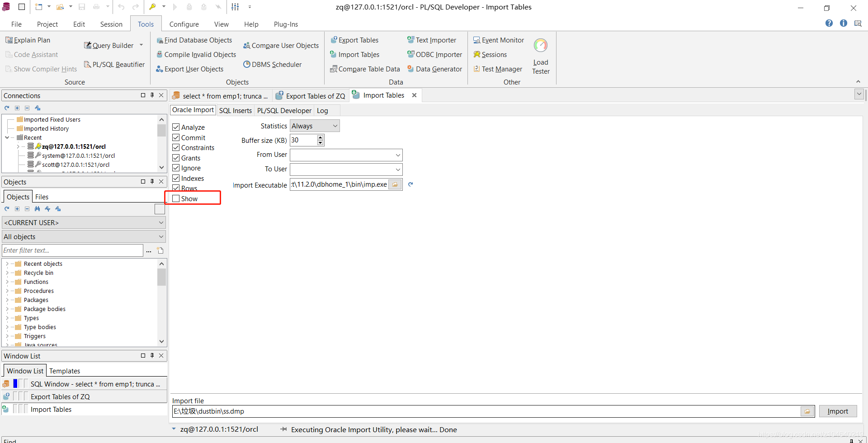Open Export Tables tool

click(x=354, y=40)
